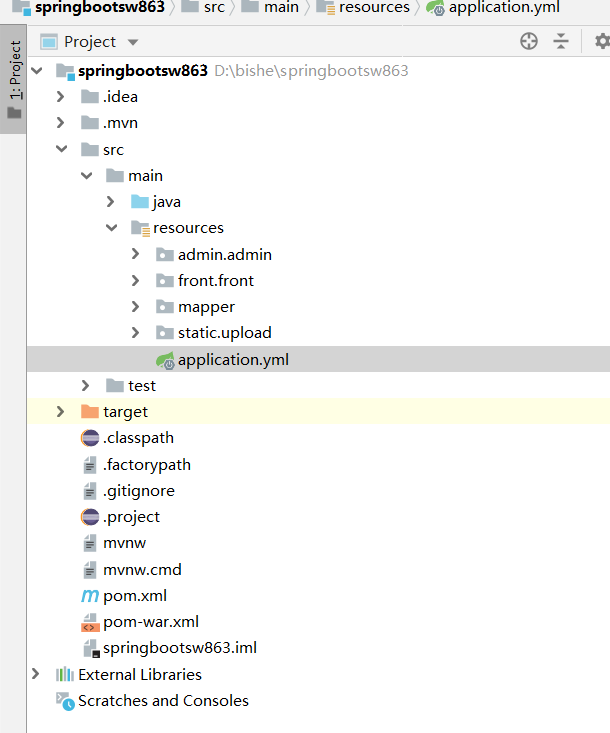Click the pom-war.xml file icon

pos(90,622)
